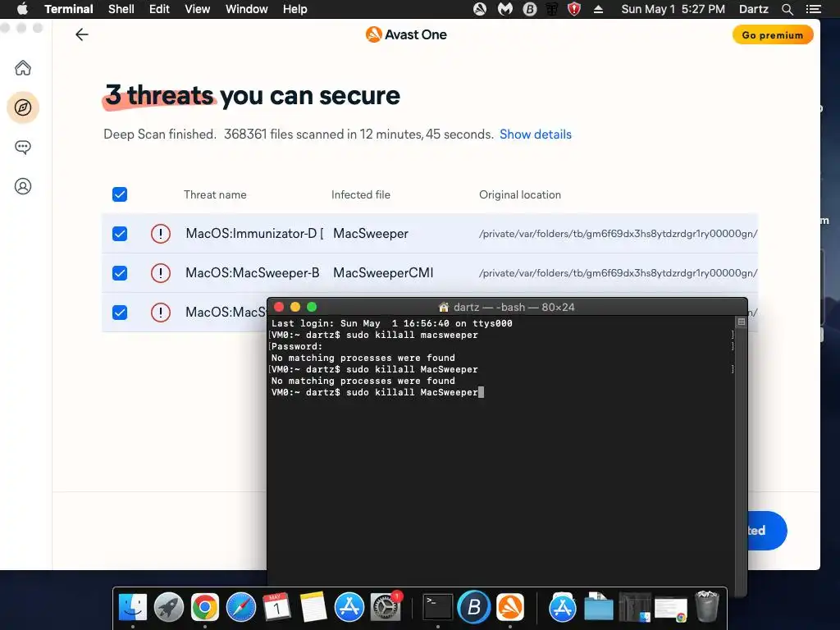Screen dimensions: 840x630
Task: Go back using the Avast arrow
Action: [81, 34]
